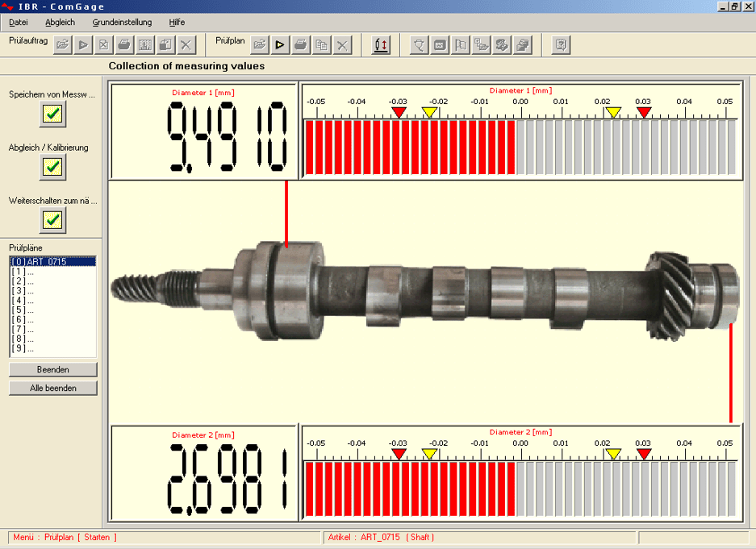Open a Prüfplan with its folder icon

tap(259, 45)
